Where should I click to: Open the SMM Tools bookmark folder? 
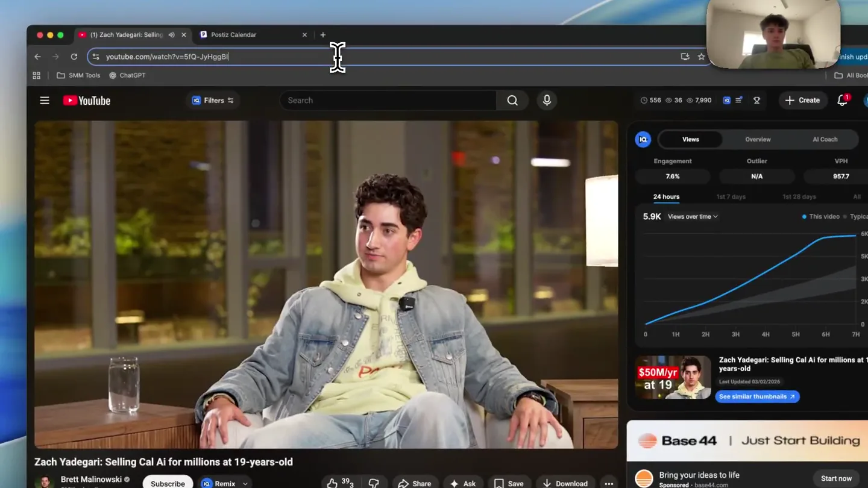pyautogui.click(x=78, y=75)
